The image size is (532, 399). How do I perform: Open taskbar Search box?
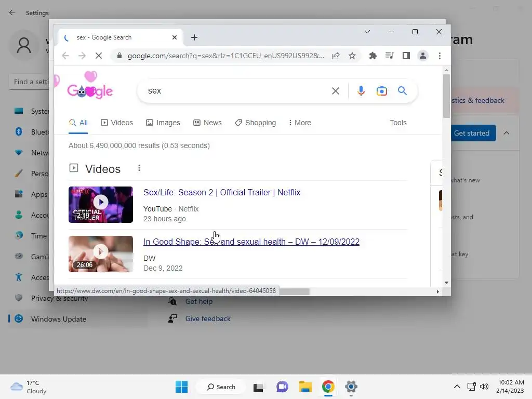(221, 387)
